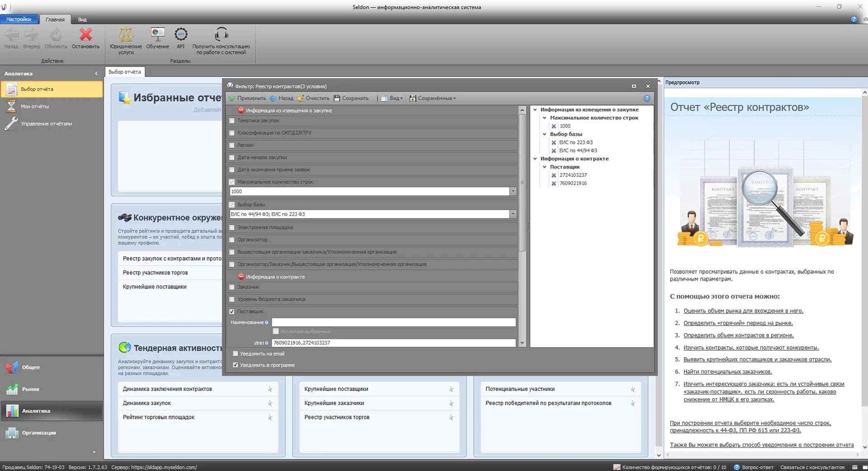This screenshot has width=868, height=471.
Task: Click the ИНН input field
Action: click(x=393, y=343)
